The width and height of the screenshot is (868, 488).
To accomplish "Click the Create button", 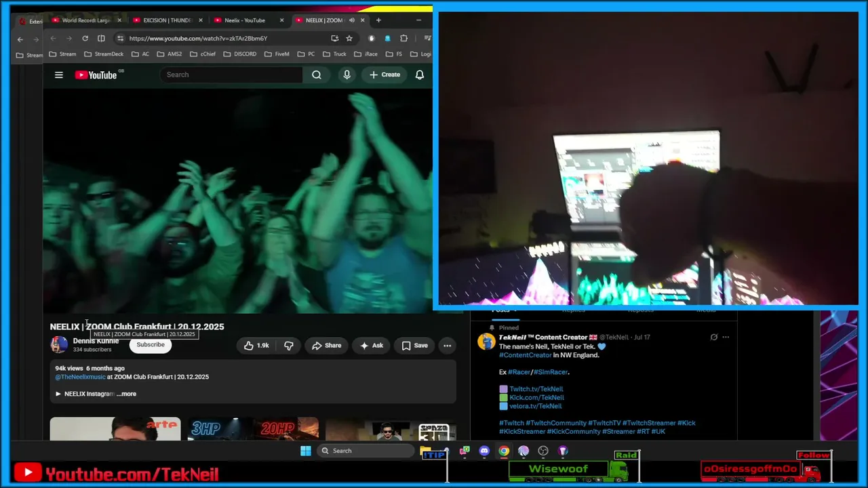I will point(384,75).
